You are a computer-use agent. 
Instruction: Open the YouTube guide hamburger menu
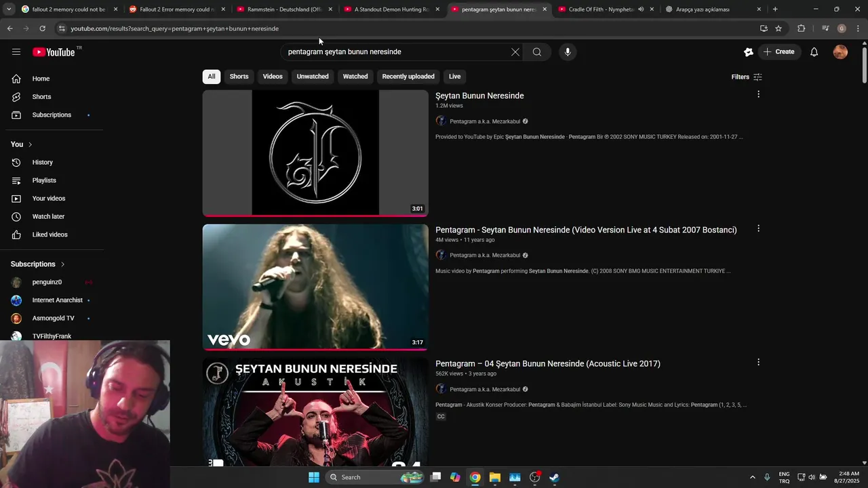(x=16, y=52)
